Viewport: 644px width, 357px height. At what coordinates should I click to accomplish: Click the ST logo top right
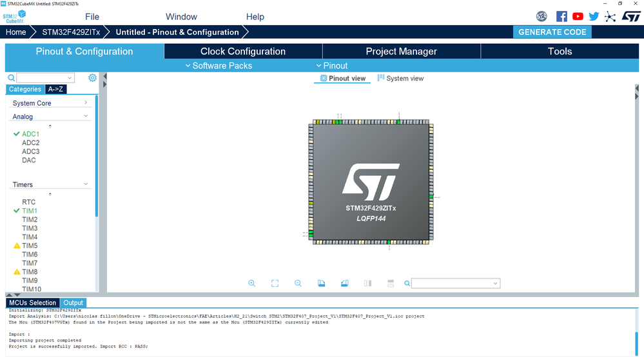click(x=631, y=16)
